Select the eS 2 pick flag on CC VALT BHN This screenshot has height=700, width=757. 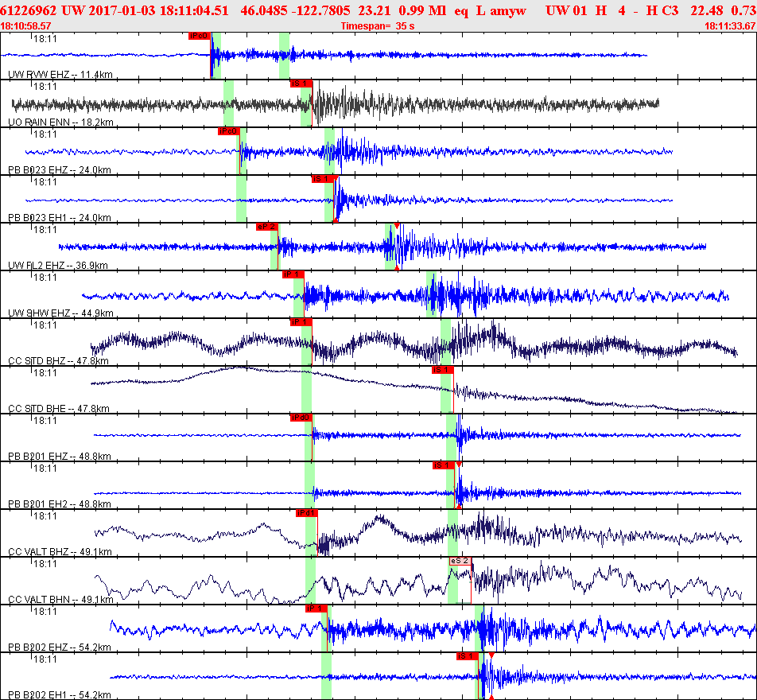pos(460,561)
